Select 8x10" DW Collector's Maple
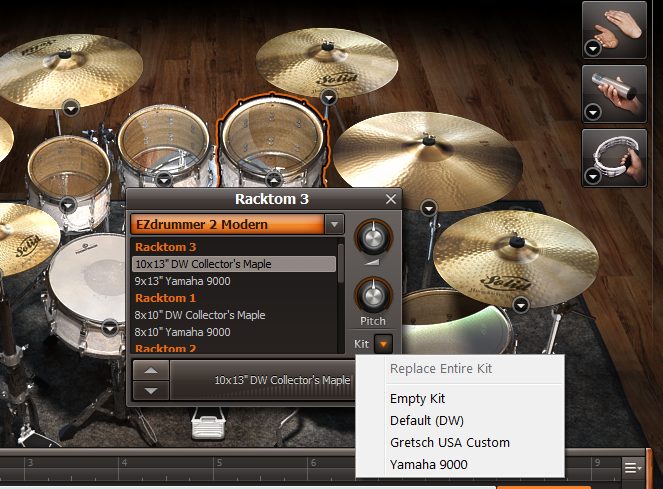The height and width of the screenshot is (489, 663). point(199,315)
